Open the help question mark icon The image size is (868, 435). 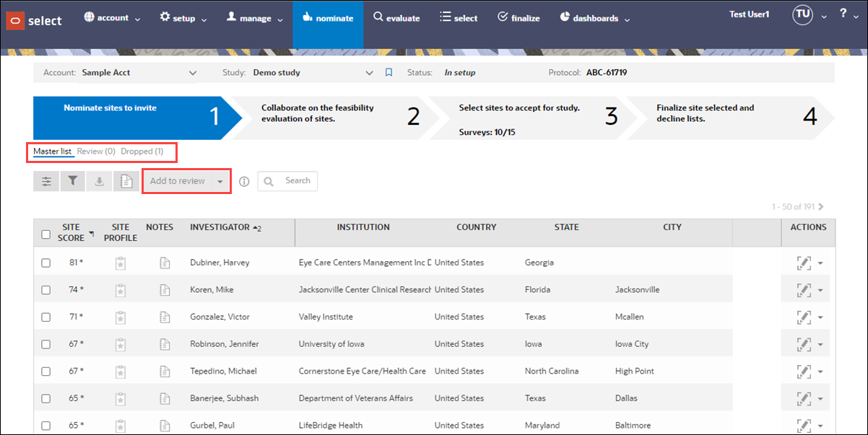tap(843, 14)
